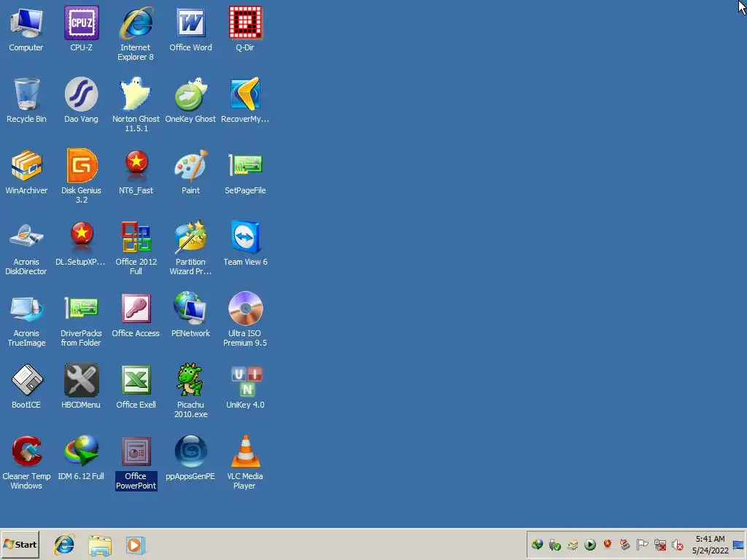The height and width of the screenshot is (560, 747).
Task: Open the Start menu
Action: 20,544
